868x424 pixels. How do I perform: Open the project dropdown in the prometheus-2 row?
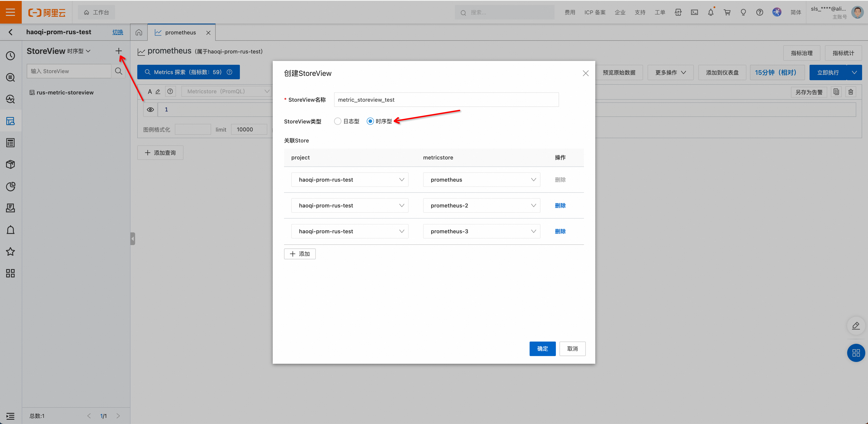[x=350, y=206]
